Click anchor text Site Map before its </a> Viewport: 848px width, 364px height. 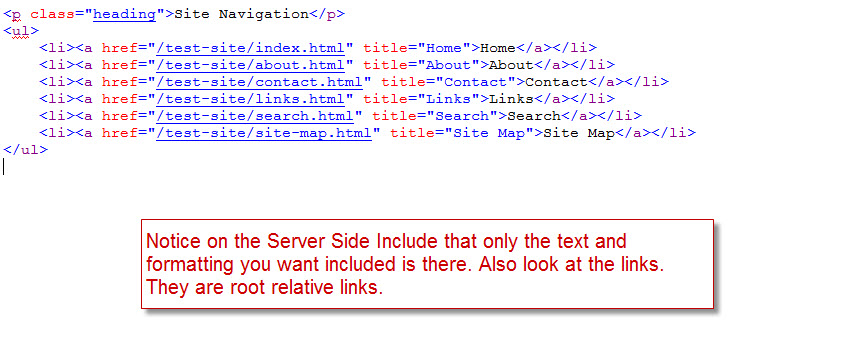pyautogui.click(x=579, y=133)
